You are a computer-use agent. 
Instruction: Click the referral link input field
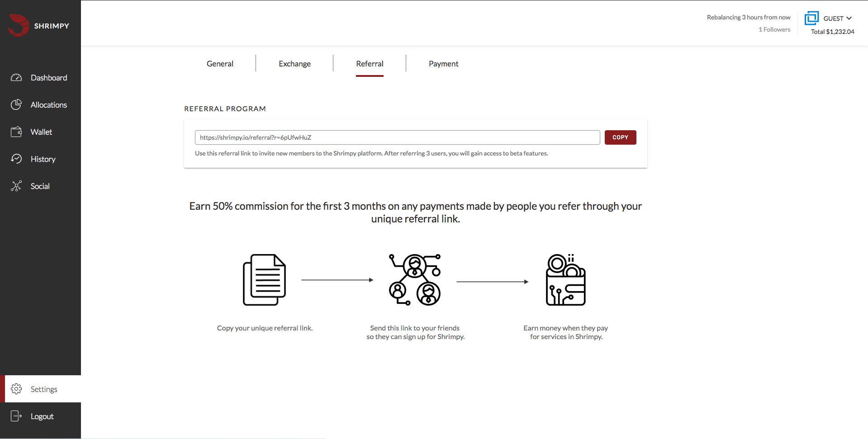397,137
